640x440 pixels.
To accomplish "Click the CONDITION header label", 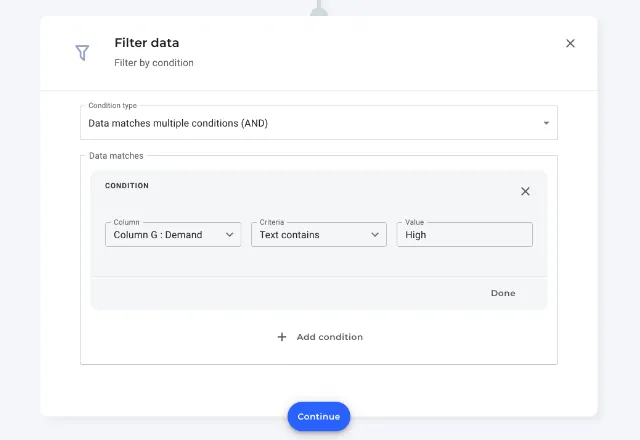I will click(x=127, y=186).
